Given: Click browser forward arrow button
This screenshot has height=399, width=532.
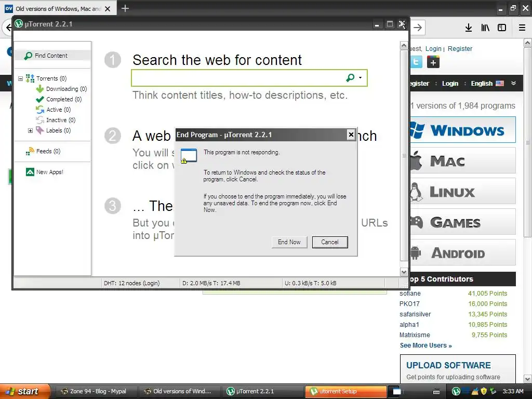Looking at the screenshot, I should (418, 28).
